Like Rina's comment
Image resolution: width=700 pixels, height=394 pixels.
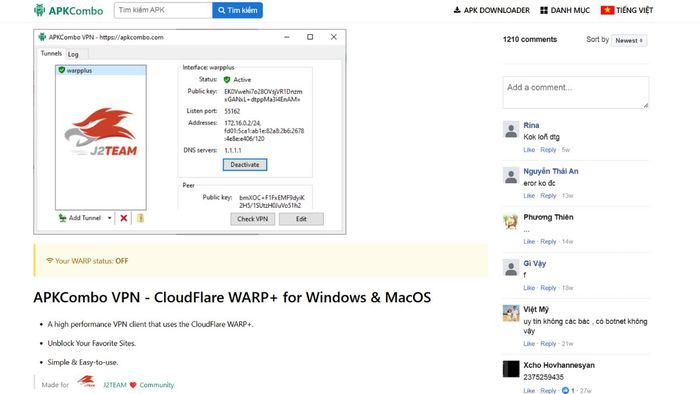click(x=529, y=150)
